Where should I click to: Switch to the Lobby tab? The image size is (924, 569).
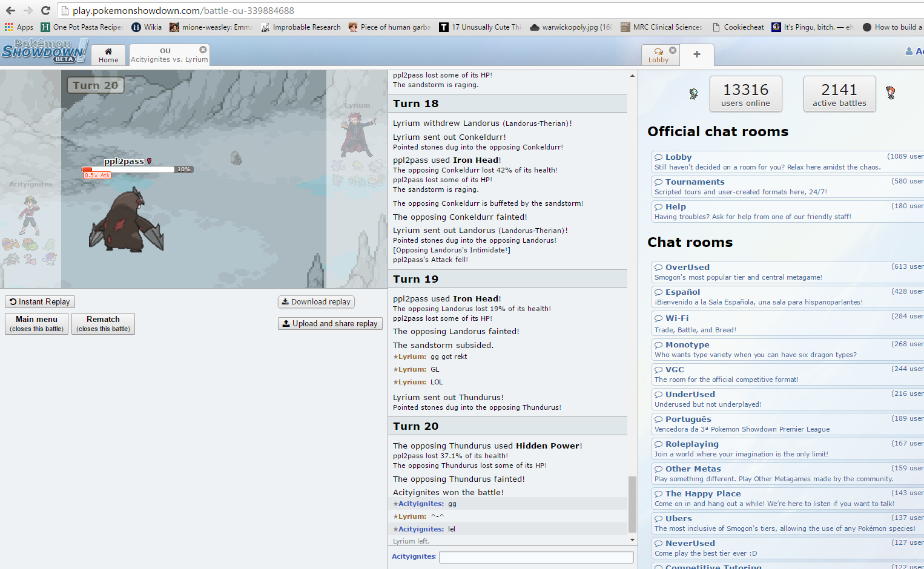[658, 55]
